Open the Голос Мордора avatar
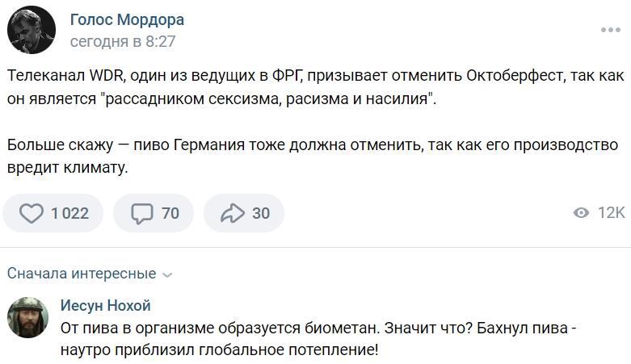The width and height of the screenshot is (631, 364). click(x=32, y=30)
